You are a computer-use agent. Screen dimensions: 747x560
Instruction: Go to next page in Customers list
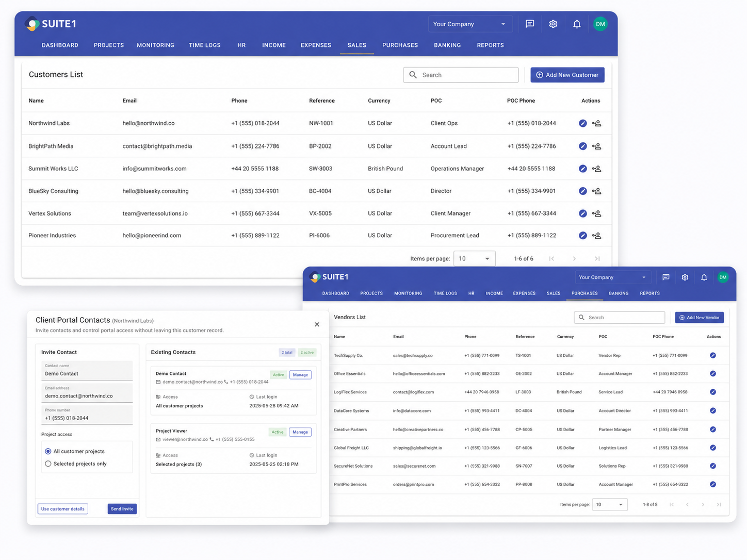point(574,258)
